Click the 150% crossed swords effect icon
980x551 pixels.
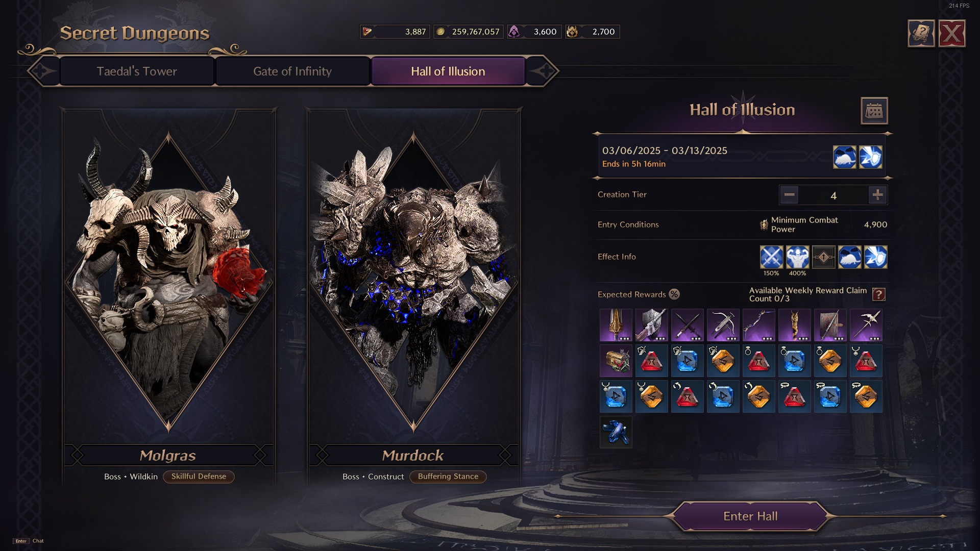(771, 257)
